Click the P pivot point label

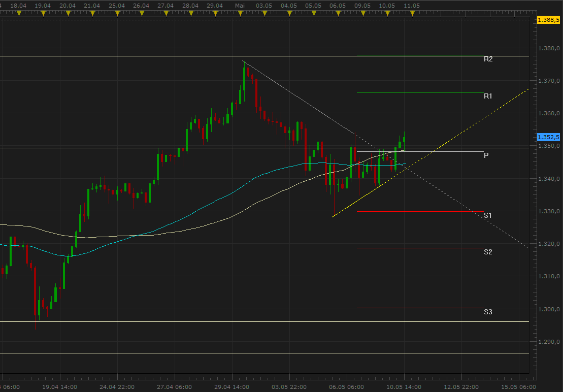click(x=486, y=155)
